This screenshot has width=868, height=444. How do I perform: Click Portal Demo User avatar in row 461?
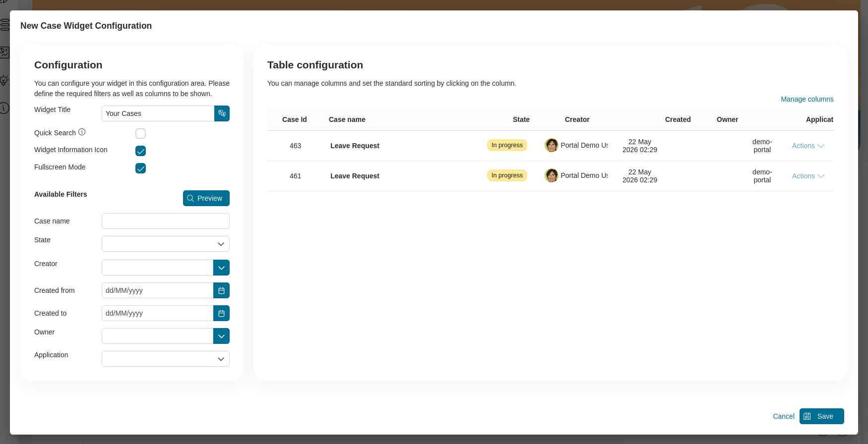(x=551, y=175)
